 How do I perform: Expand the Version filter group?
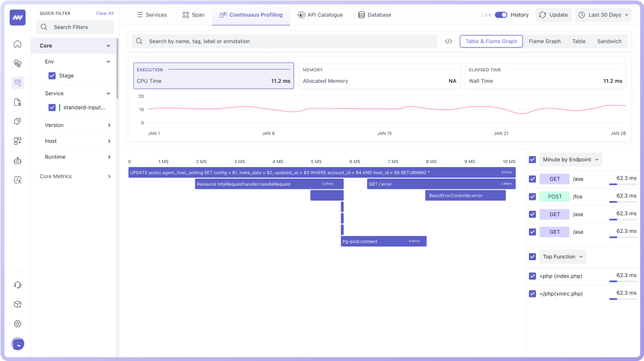point(109,125)
